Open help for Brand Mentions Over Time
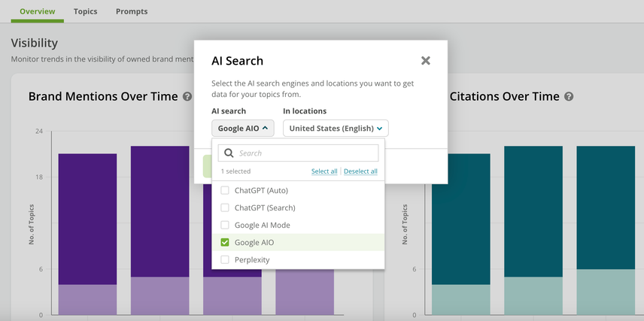 pyautogui.click(x=187, y=96)
